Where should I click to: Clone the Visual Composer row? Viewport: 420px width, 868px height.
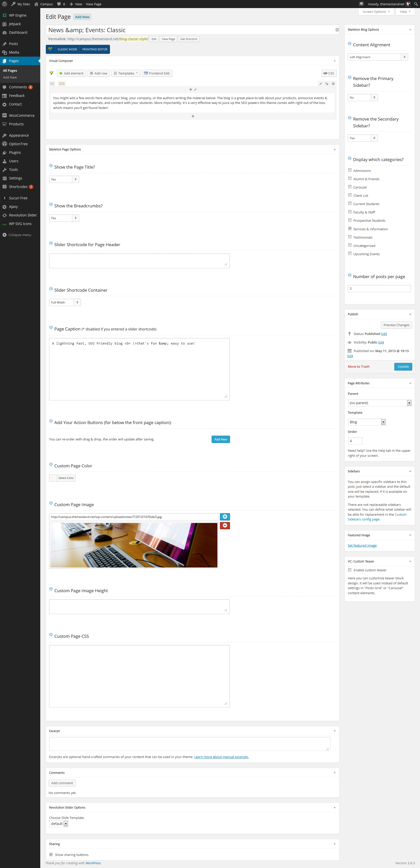pos(327,84)
